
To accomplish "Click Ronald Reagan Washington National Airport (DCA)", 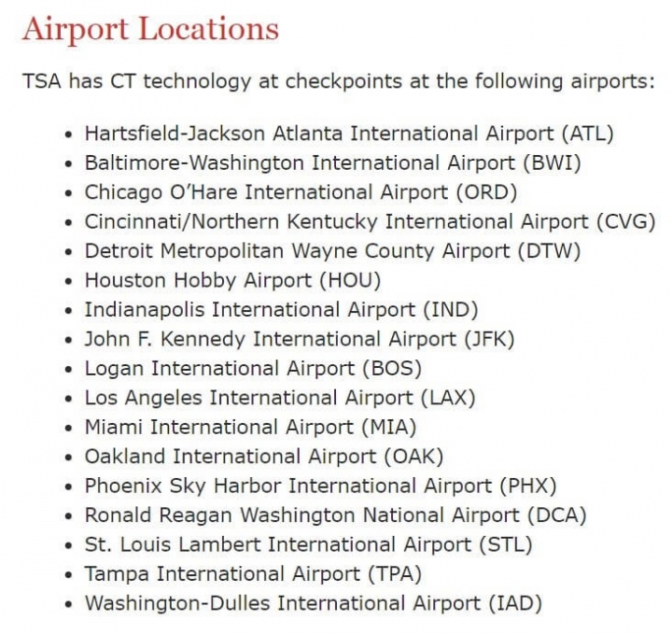I will click(x=335, y=515).
